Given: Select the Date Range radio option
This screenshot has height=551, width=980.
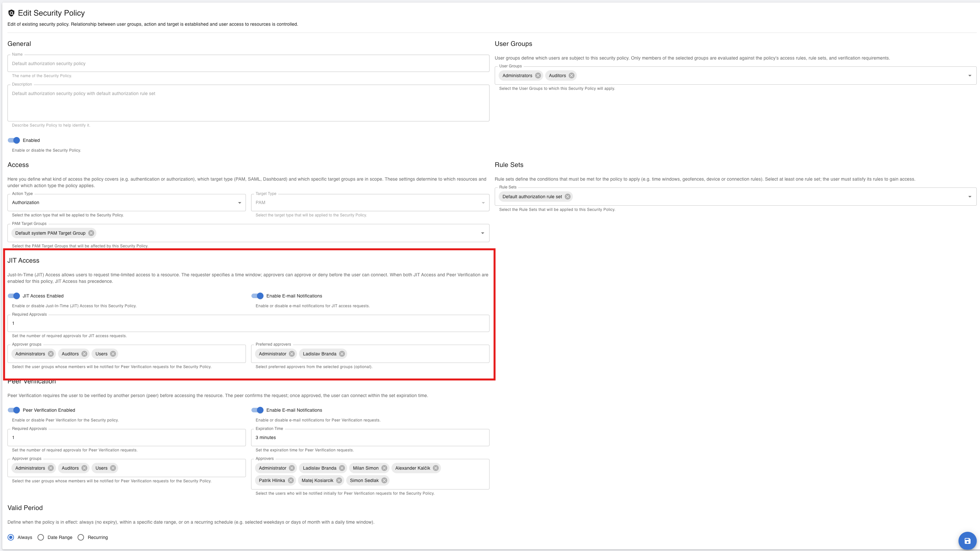Looking at the screenshot, I should (x=41, y=537).
